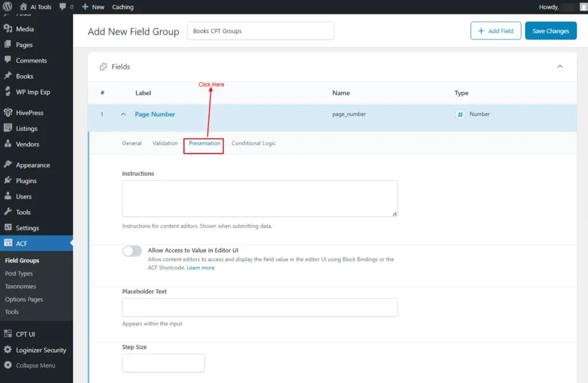Follow the Learn more link
588x383 pixels.
tap(201, 268)
